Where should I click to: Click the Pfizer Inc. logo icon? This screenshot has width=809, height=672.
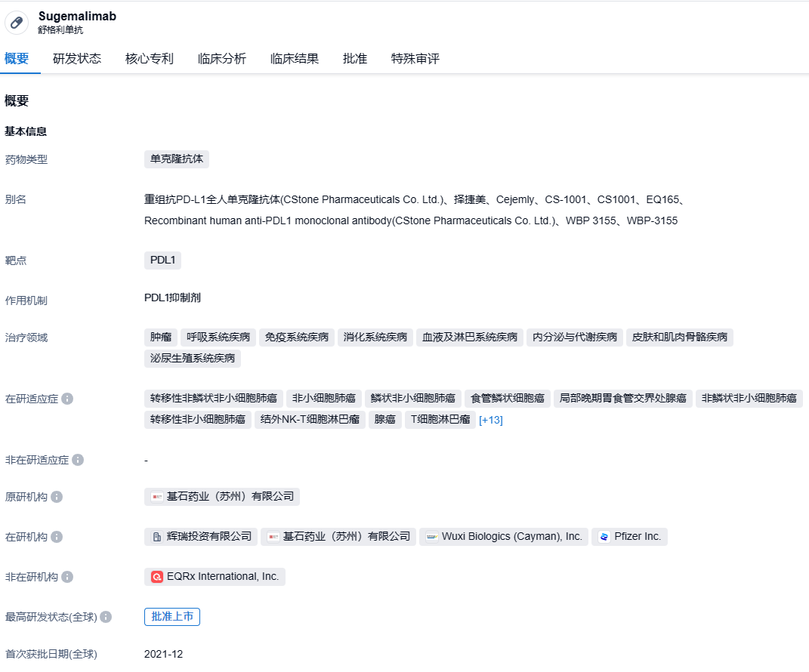604,537
